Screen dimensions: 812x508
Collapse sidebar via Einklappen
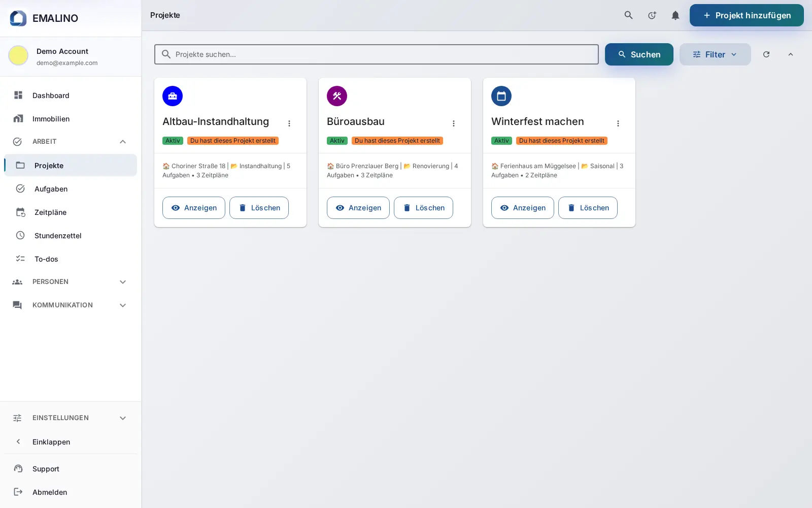(71, 442)
